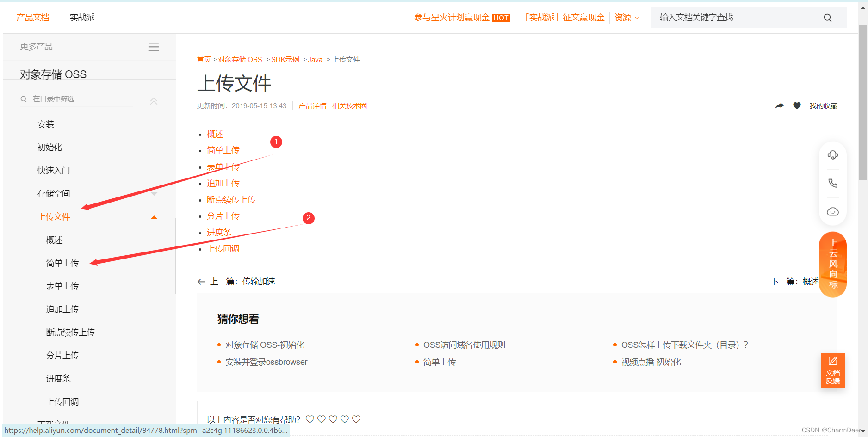Select 上传文件 in the sidebar

pos(54,217)
